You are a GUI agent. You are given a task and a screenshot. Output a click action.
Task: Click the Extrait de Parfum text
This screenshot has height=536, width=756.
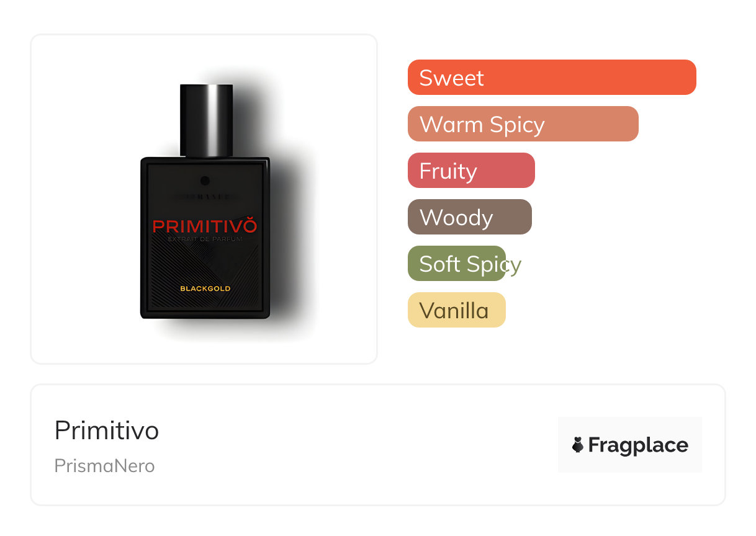click(205, 239)
